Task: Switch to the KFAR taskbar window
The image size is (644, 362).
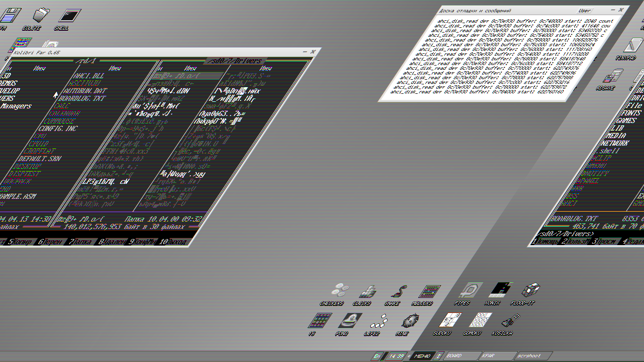Action: (x=488, y=356)
